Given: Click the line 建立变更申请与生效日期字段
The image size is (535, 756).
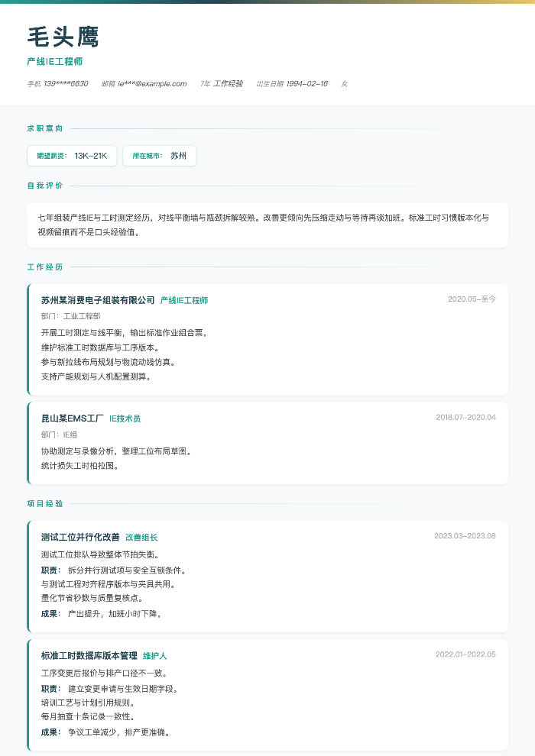Looking at the screenshot, I should pyautogui.click(x=124, y=690).
